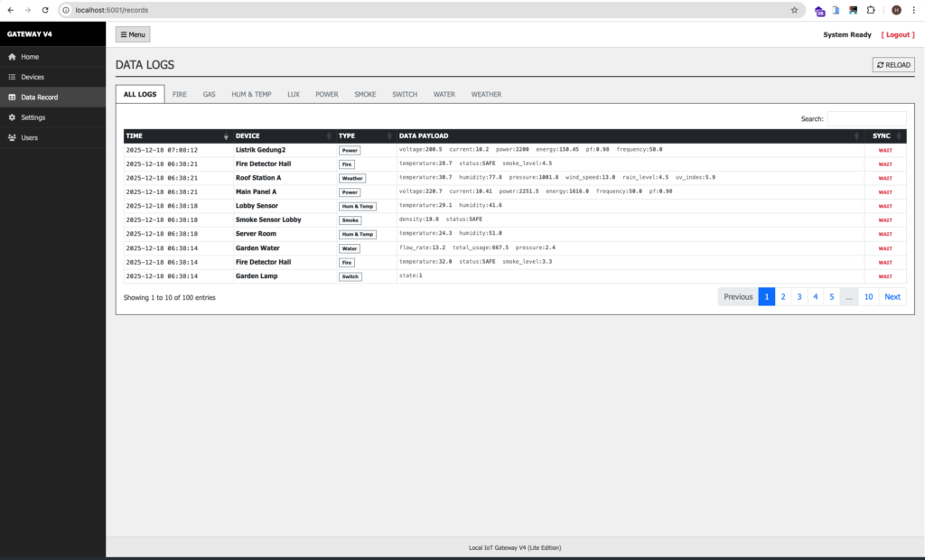The width and height of the screenshot is (925, 560).
Task: Switch to the HUM & TEMP tab
Action: point(251,94)
